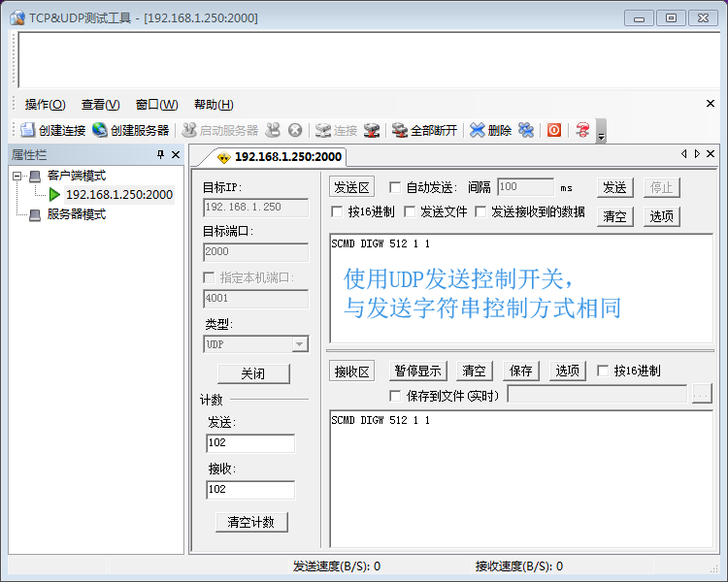728x582 pixels.
Task: Click the 选项 button in the receive area
Action: pos(568,371)
